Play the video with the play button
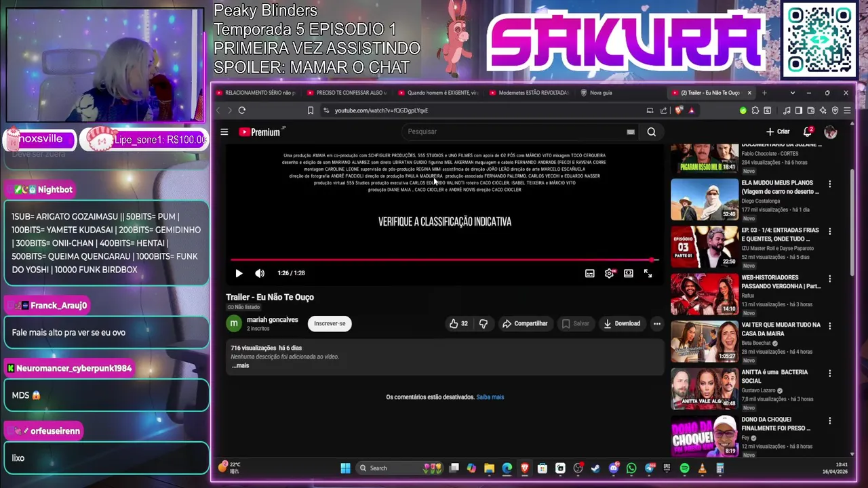The width and height of the screenshot is (868, 488). pyautogui.click(x=239, y=273)
